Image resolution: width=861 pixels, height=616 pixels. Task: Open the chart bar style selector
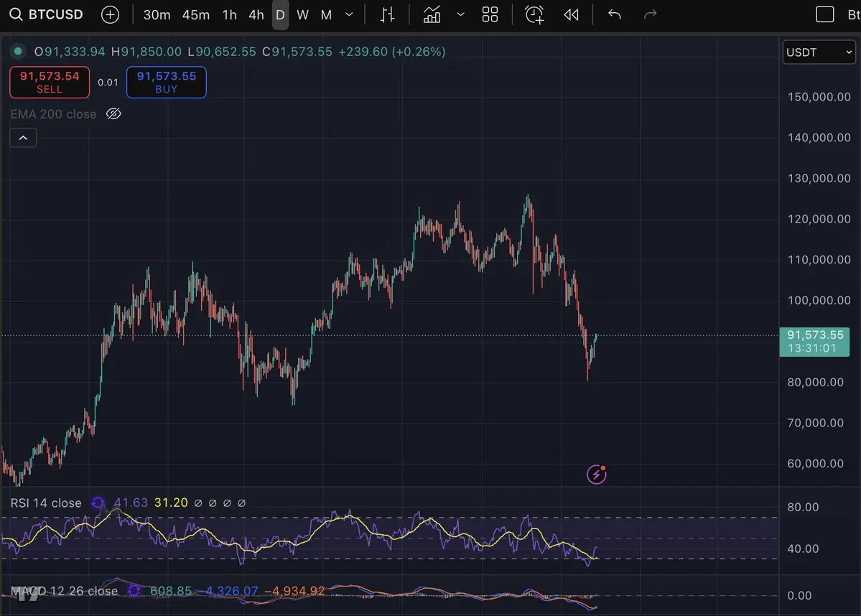point(387,15)
